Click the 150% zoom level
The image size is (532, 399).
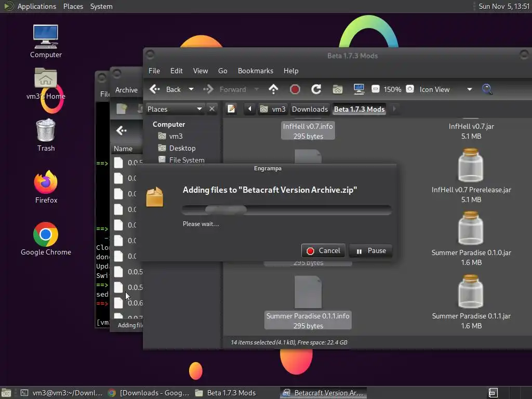392,89
